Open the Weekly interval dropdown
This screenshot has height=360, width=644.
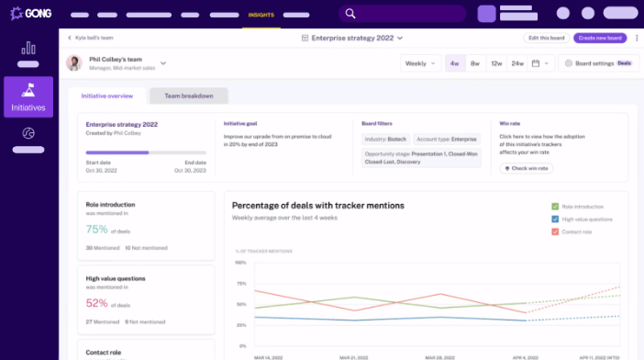pyautogui.click(x=420, y=63)
